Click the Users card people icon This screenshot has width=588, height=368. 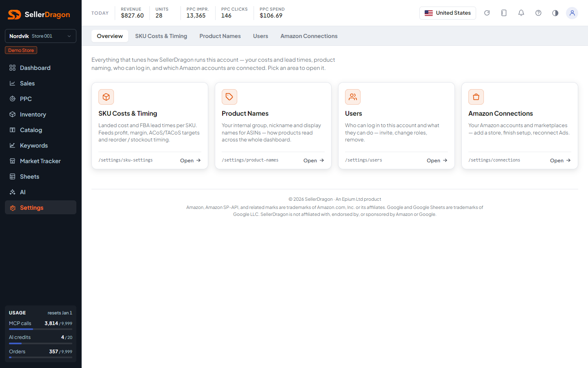pos(353,97)
